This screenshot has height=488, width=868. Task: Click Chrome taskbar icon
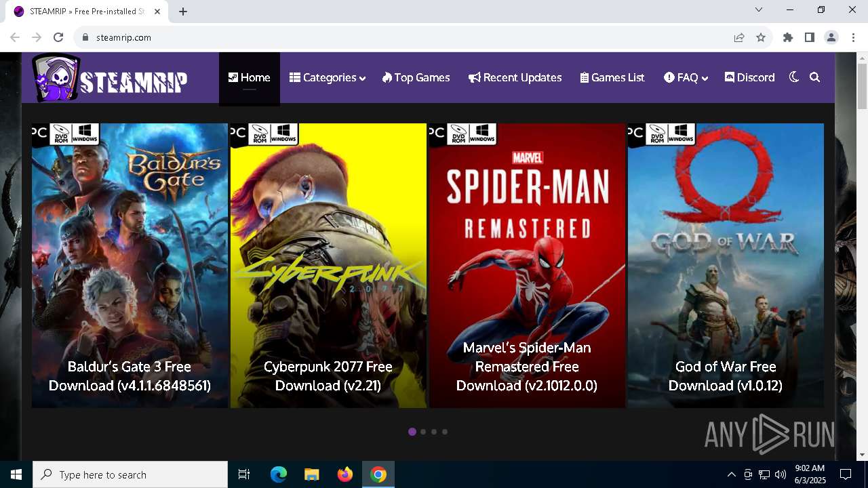tap(378, 474)
